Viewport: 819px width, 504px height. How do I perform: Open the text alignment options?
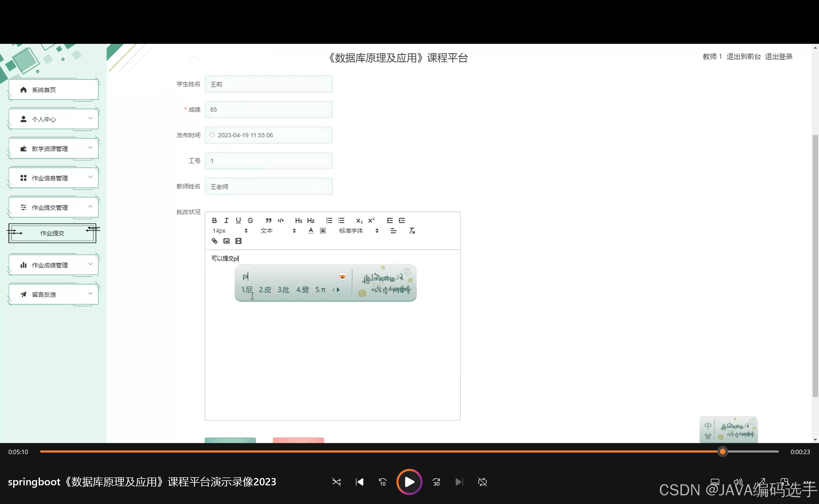[393, 231]
